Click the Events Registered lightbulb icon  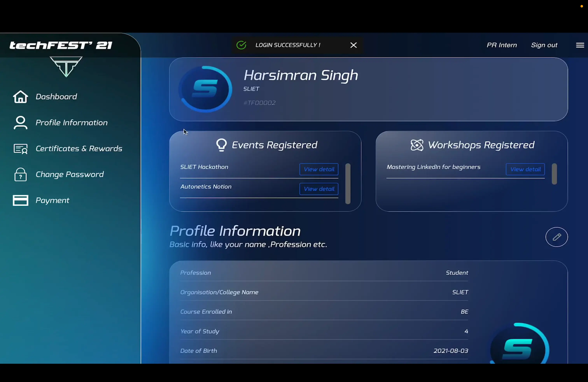tap(221, 145)
